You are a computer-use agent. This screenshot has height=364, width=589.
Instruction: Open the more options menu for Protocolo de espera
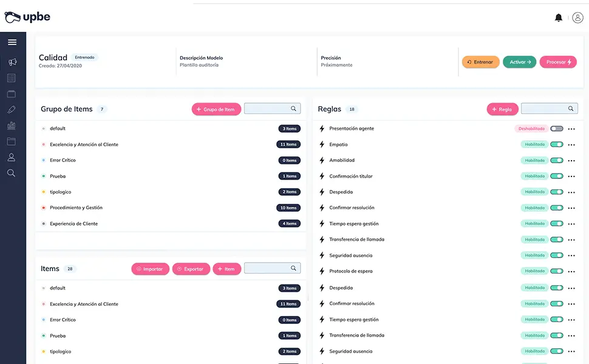point(571,271)
